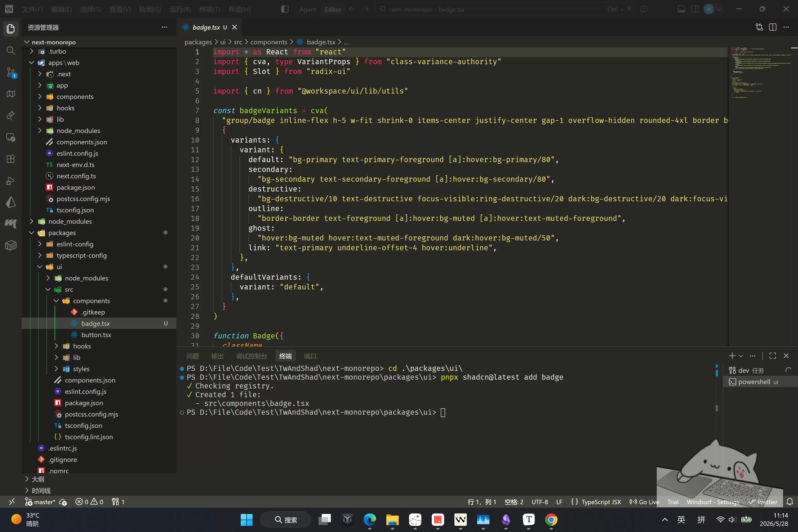The image size is (798, 532).
Task: Open the Extensions view icon
Action: pos(11,159)
